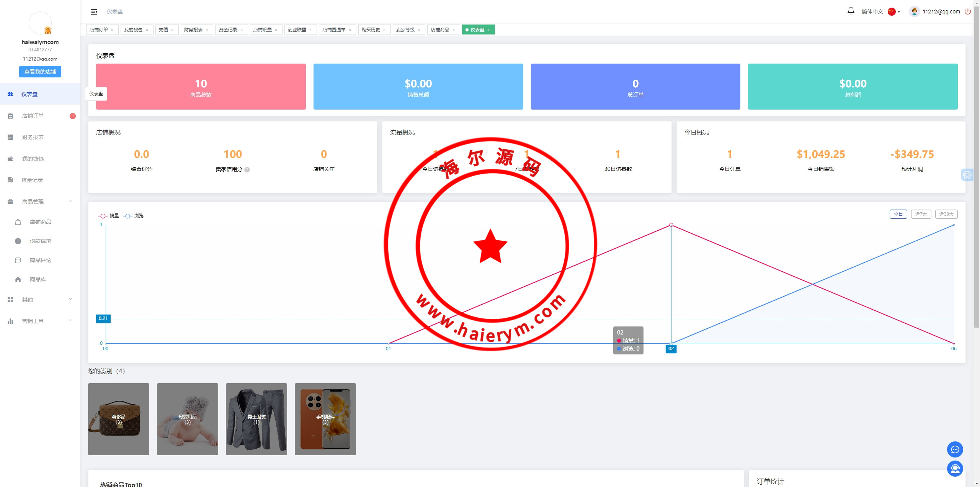Click the 退款请求 exclamation icon
The image size is (980, 487).
[x=18, y=241]
